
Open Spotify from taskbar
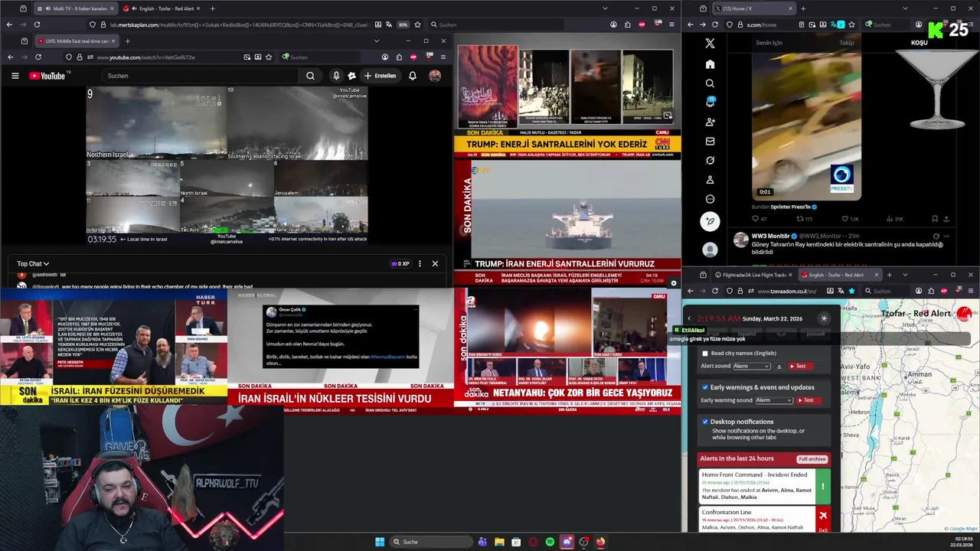point(550,542)
